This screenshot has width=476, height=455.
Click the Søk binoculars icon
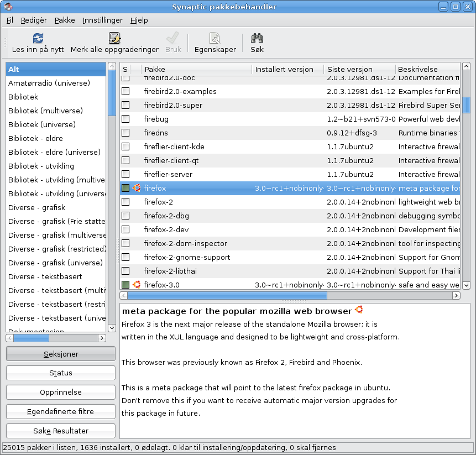pyautogui.click(x=257, y=38)
